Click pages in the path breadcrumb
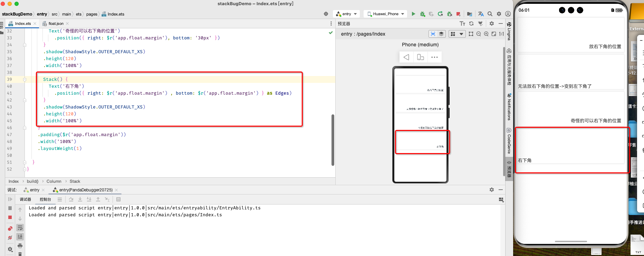644x256 pixels. (x=92, y=14)
